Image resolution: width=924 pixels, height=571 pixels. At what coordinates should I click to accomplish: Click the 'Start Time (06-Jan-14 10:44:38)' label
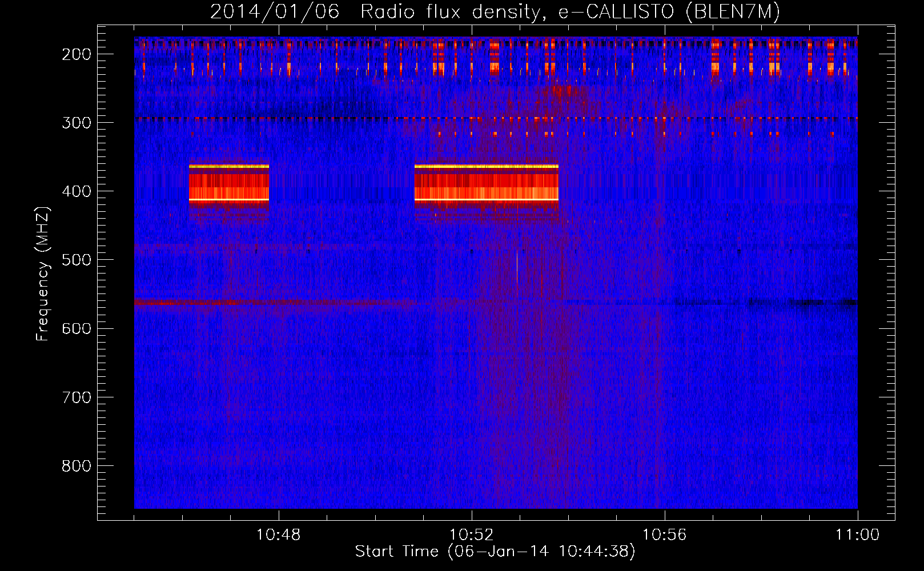(495, 552)
